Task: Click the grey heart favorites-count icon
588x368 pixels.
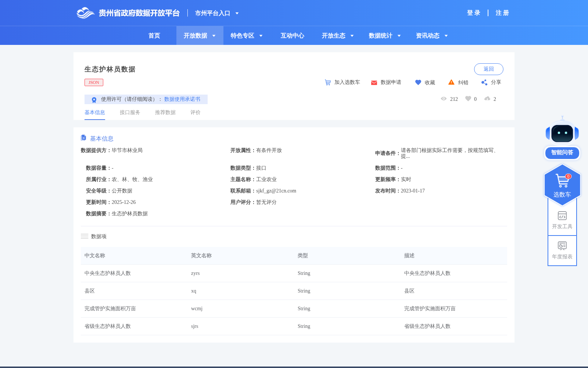Action: click(x=468, y=99)
